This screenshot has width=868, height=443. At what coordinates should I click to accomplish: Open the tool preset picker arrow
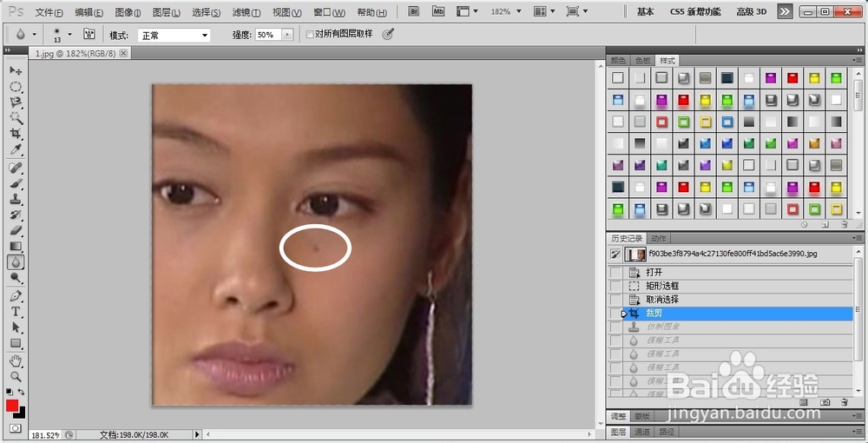(x=35, y=35)
